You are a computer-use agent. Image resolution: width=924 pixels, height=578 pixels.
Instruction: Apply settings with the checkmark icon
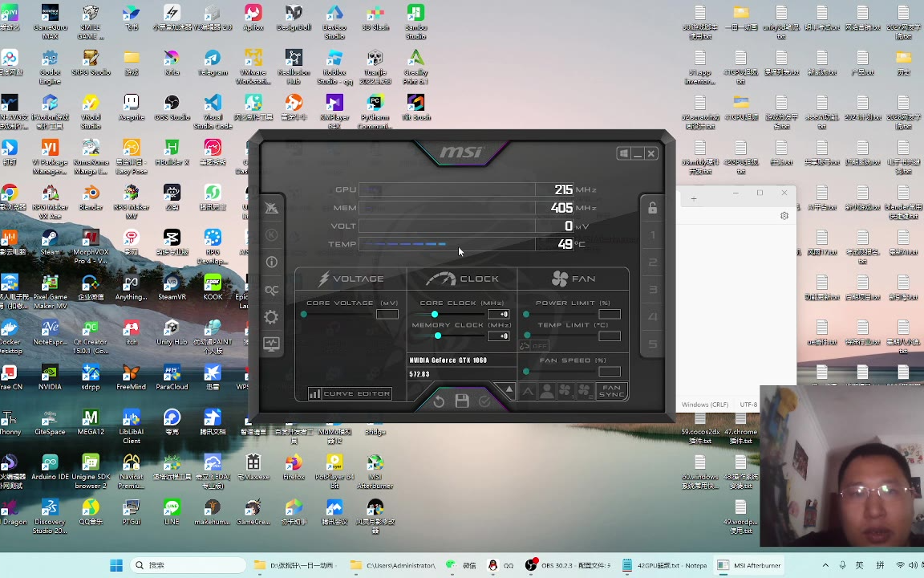484,401
